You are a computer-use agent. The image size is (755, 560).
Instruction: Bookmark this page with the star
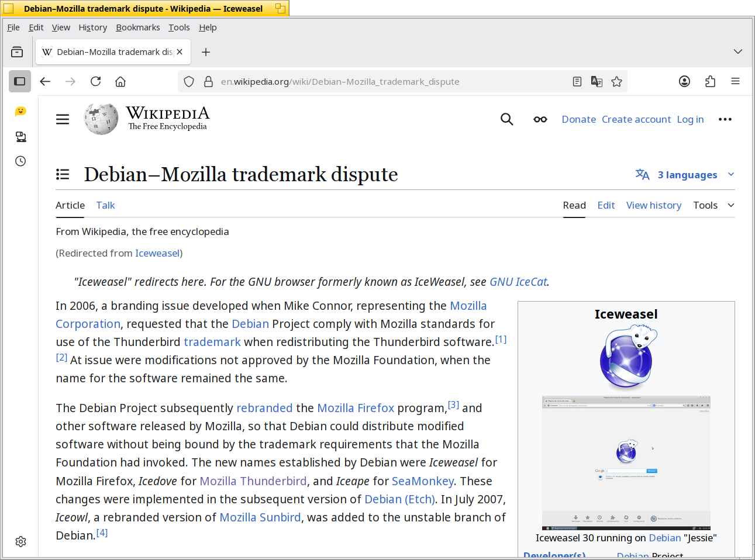(x=616, y=82)
